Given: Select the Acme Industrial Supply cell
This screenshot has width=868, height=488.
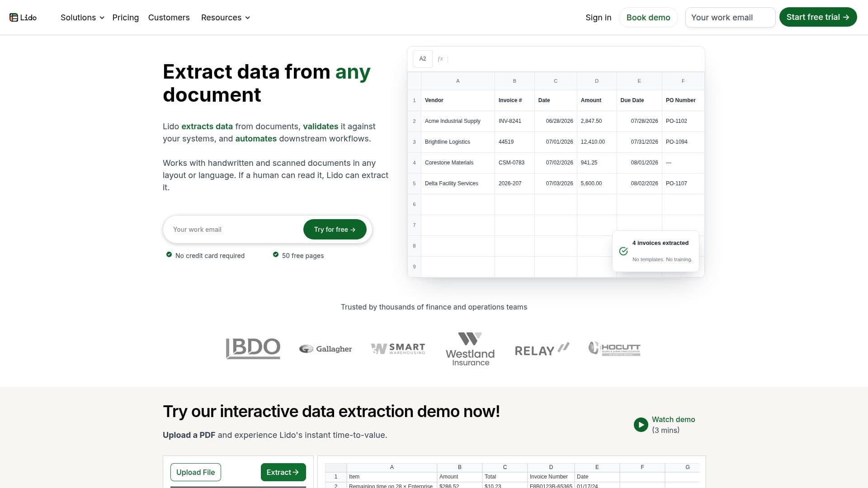Looking at the screenshot, I should tap(458, 121).
